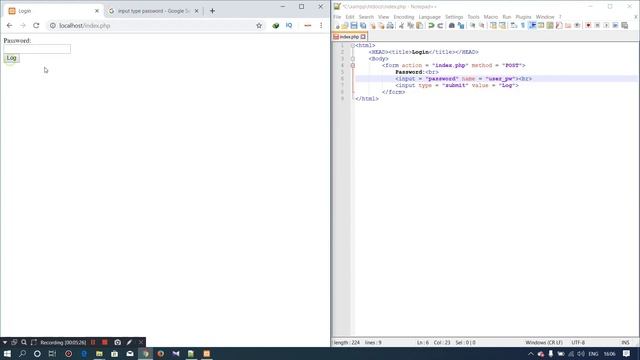The image size is (640, 360).
Task: Open the Task View taskbar button
Action: (x=52, y=354)
